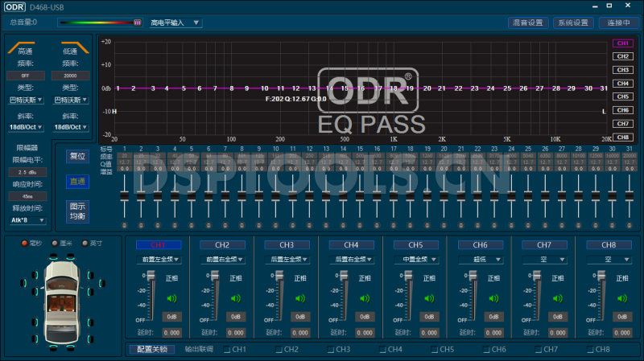644x361 pixels.
Task: Check the CH5 output link box
Action: click(435, 350)
